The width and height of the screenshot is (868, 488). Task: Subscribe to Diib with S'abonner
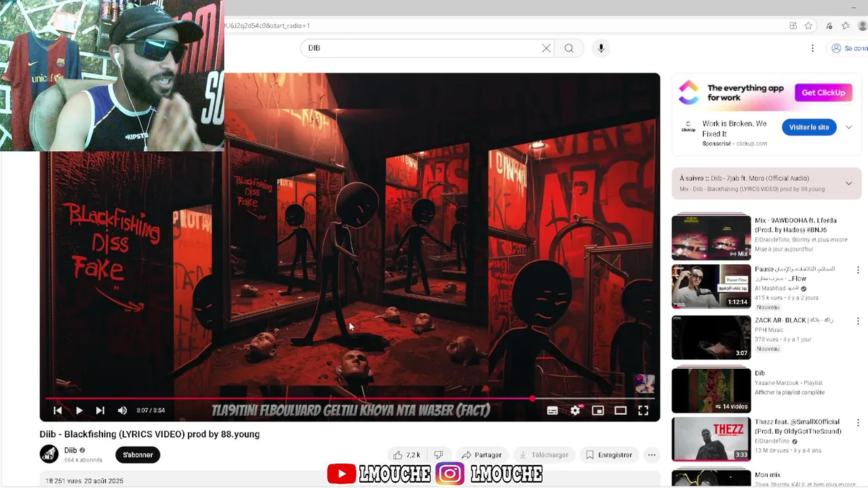(138, 455)
